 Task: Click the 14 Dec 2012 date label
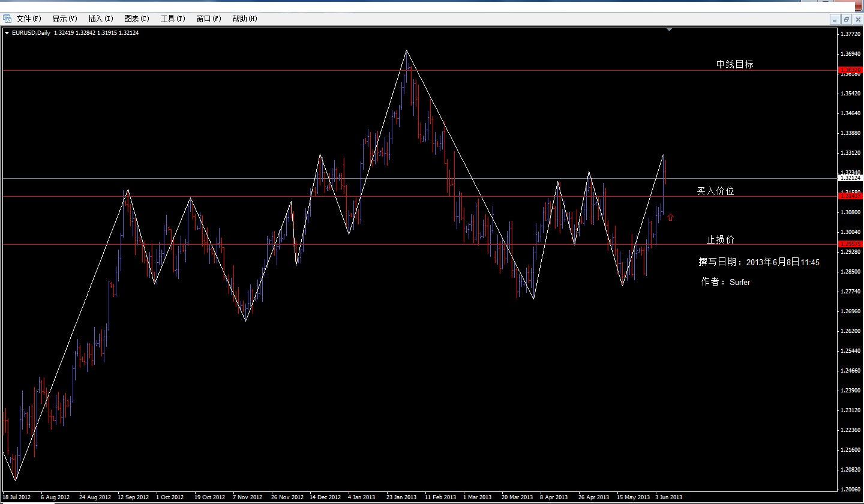pos(325,497)
